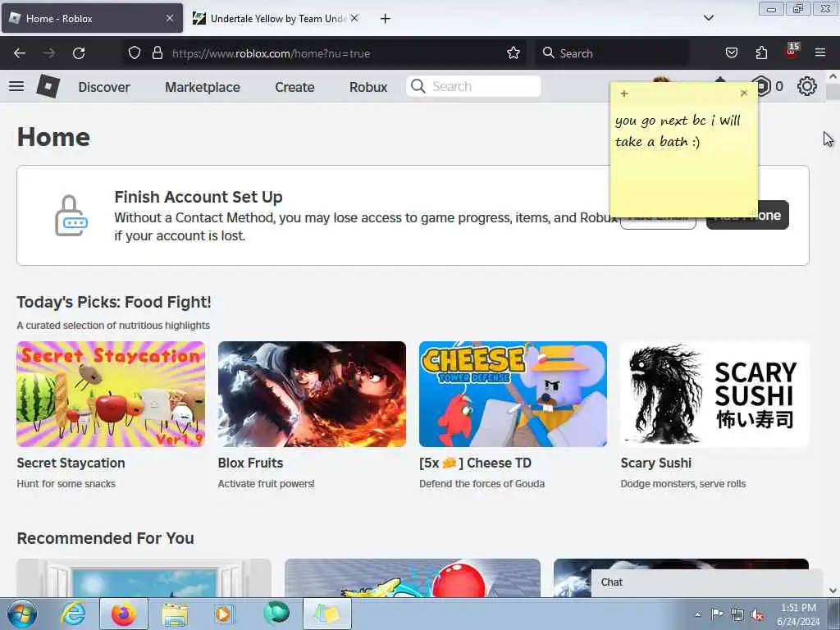Screen dimensions: 840x630
Task: Open the Chat panel
Action: [x=707, y=583]
